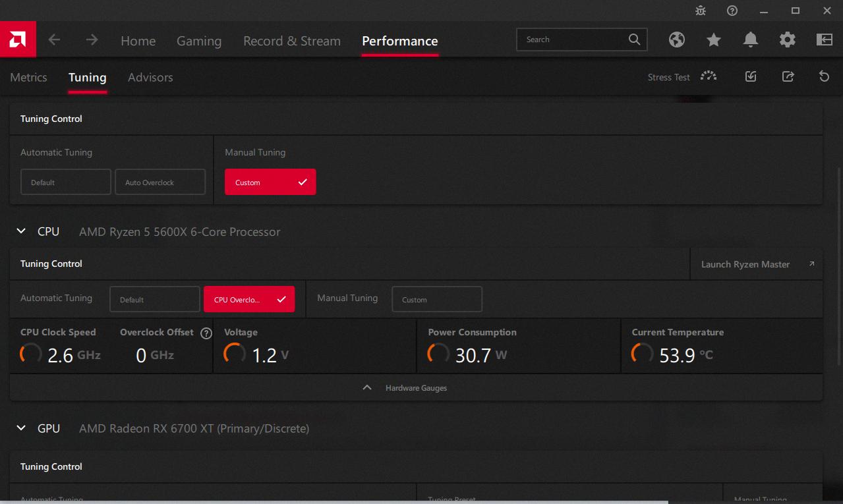Open the bug report tool icon
The width and height of the screenshot is (843, 504).
point(700,11)
